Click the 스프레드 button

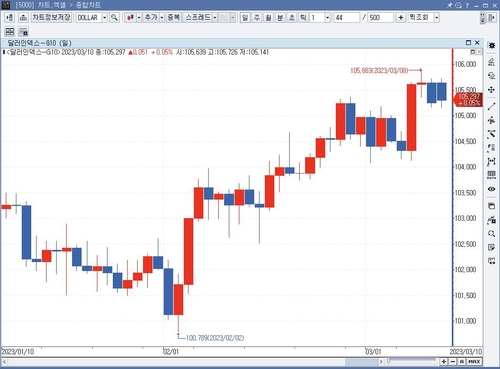[x=198, y=17]
